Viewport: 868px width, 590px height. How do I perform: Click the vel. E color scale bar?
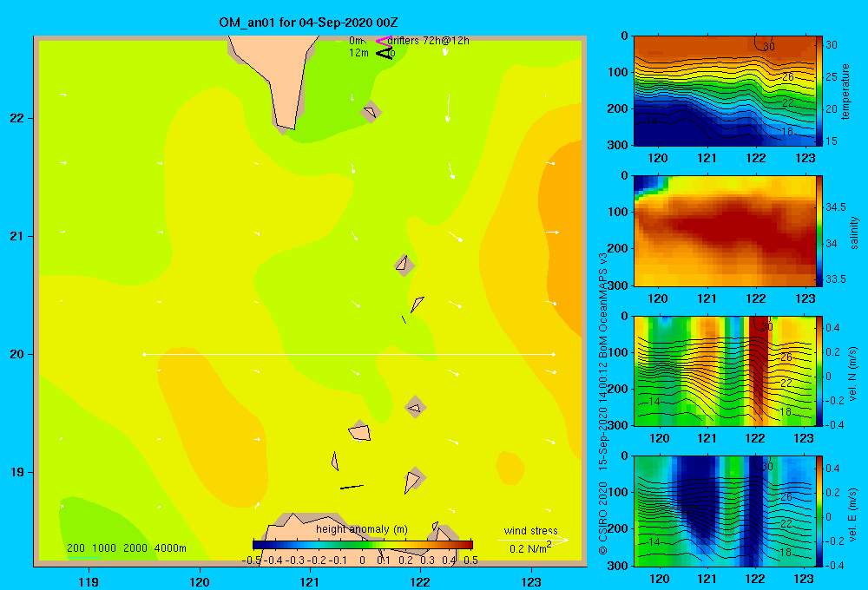tap(819, 511)
